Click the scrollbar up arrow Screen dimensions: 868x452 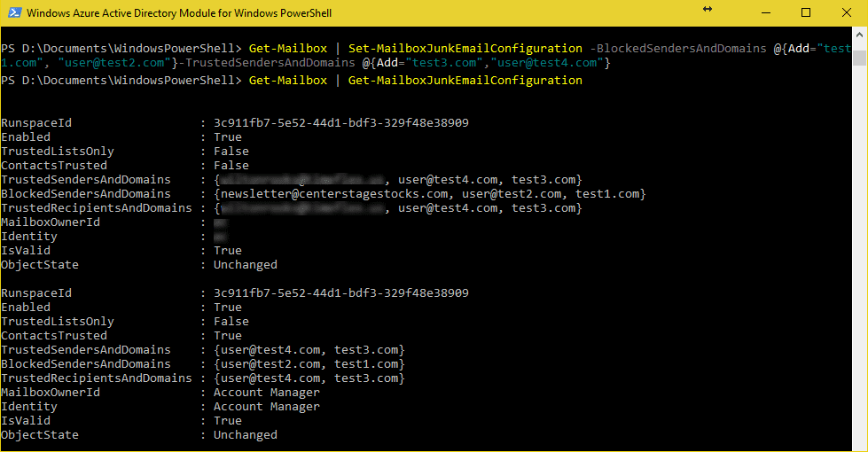click(x=859, y=35)
